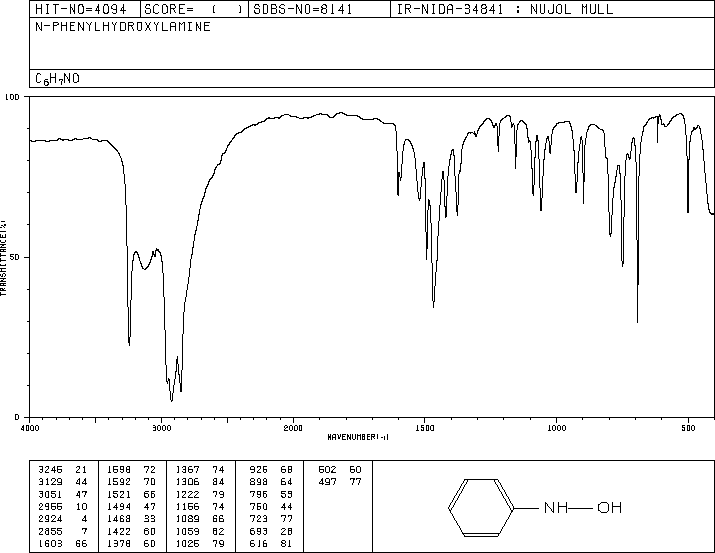The width and height of the screenshot is (715, 553).
Task: Click peak table value 1166
Action: pos(187,506)
